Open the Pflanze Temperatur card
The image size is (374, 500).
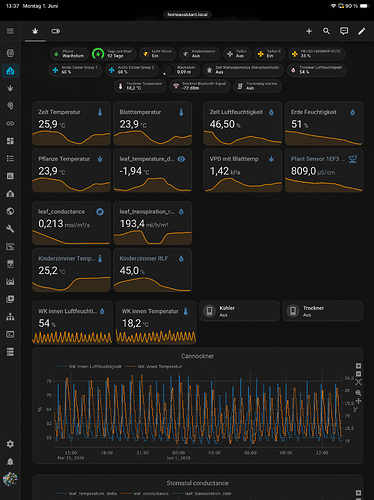pyautogui.click(x=71, y=171)
